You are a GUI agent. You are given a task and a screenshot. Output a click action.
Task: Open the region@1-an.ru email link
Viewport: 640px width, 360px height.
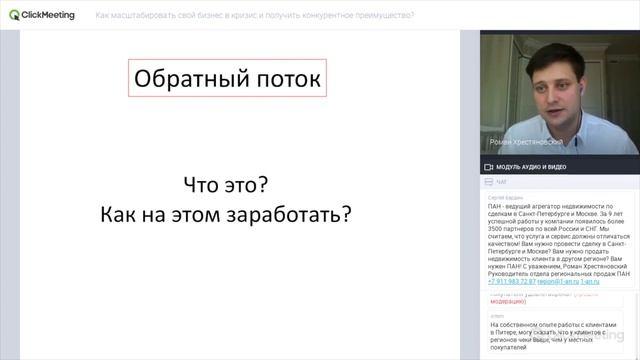pos(558,282)
